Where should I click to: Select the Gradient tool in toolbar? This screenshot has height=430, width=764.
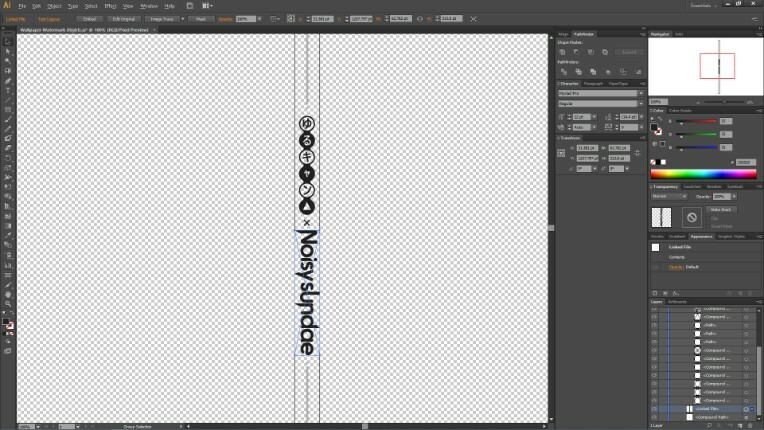coord(7,226)
